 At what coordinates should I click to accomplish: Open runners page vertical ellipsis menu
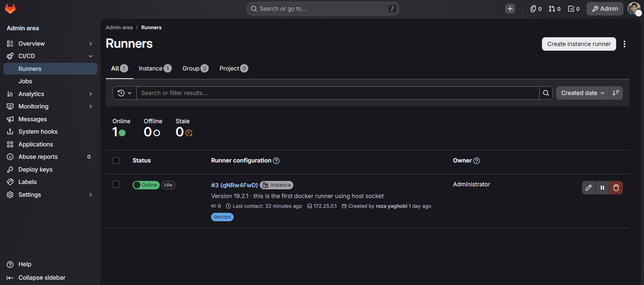click(x=625, y=44)
